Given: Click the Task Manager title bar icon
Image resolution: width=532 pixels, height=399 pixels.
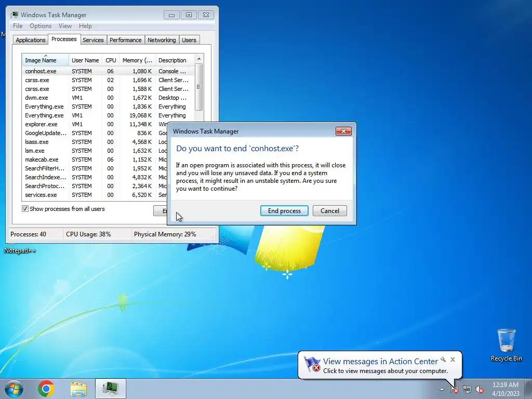Looking at the screenshot, I should click(14, 15).
